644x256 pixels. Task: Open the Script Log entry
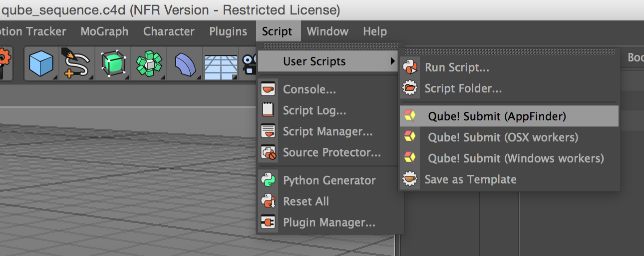click(x=314, y=110)
